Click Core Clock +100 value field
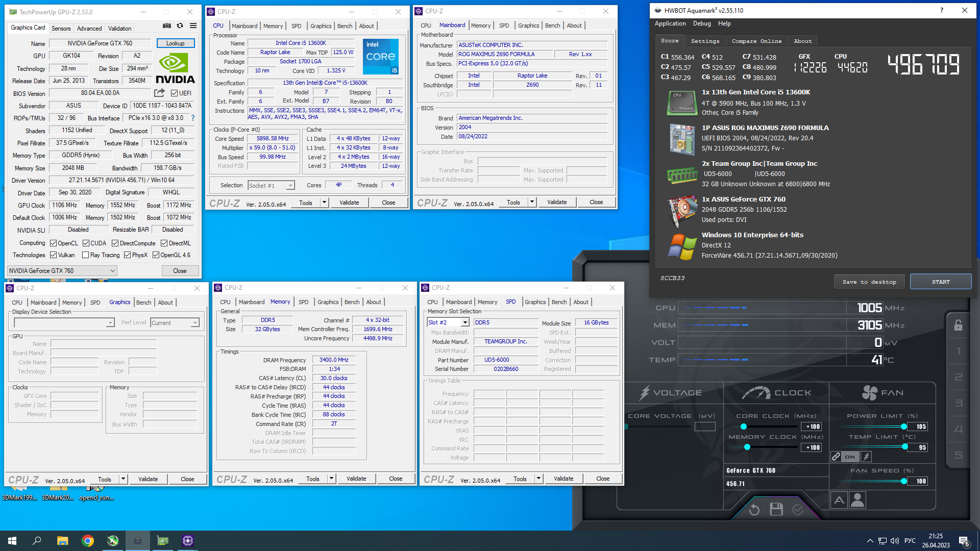The image size is (980, 551). pyautogui.click(x=812, y=427)
